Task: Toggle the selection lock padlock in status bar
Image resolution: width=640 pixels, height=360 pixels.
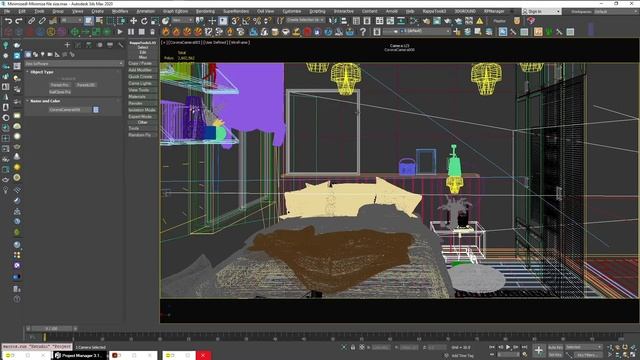Action: coord(353,347)
